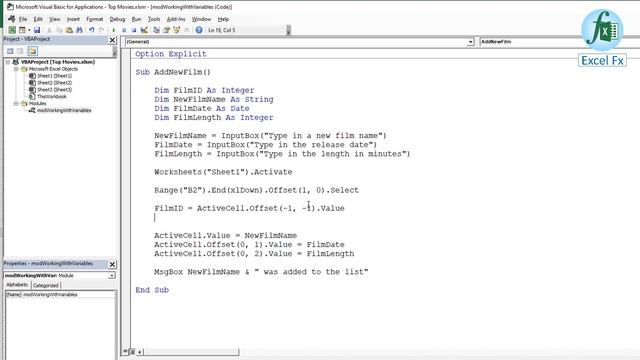Select Sheet3 (Sheet3) in project tree
The image size is (640, 360).
tap(54, 90)
